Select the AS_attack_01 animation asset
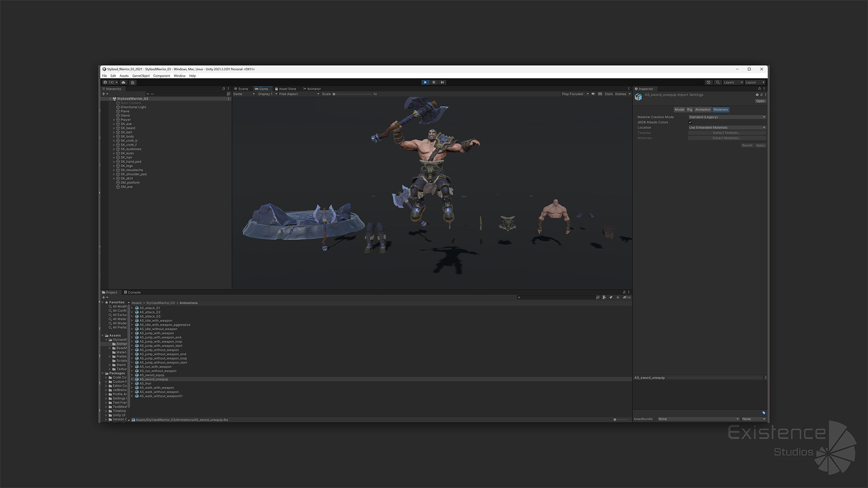Screen dimensions: 868x488 [x=150, y=308]
